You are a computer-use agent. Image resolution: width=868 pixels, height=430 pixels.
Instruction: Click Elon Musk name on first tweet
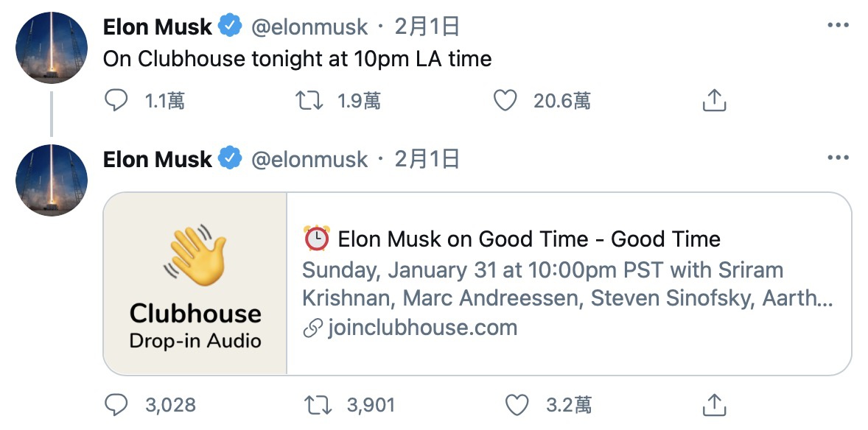[158, 27]
